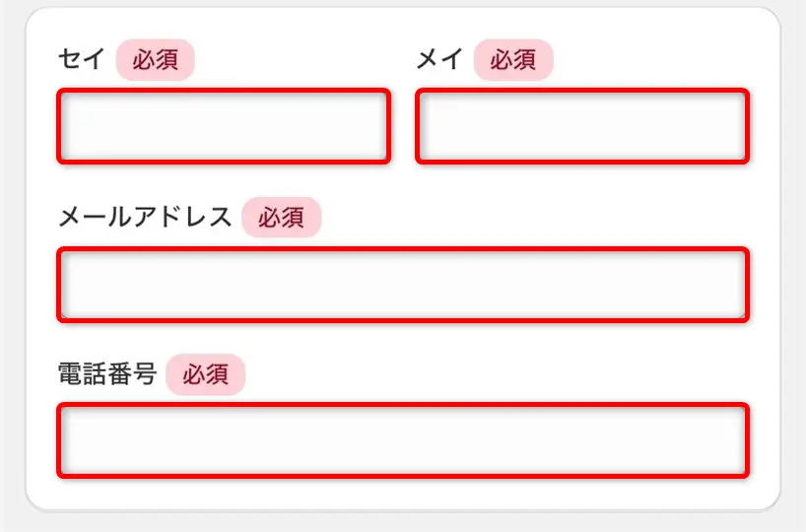806x532 pixels.
Task: Activate the phone number text box
Action: click(402, 440)
